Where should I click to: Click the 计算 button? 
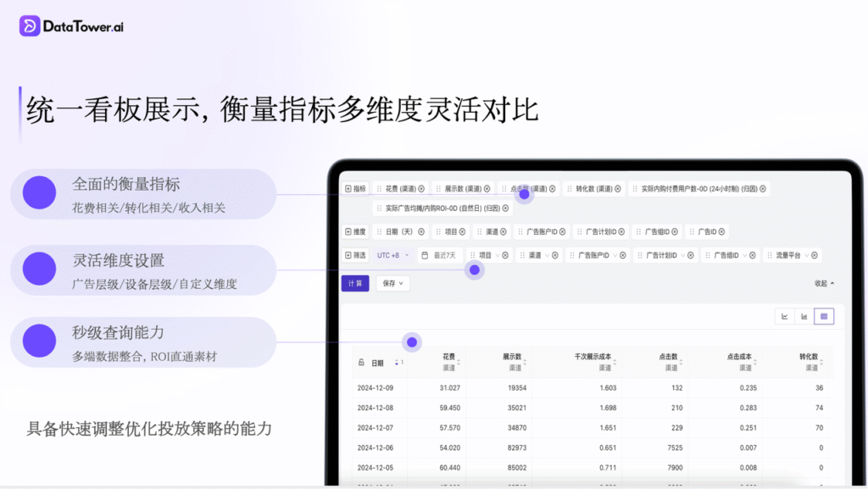point(355,283)
